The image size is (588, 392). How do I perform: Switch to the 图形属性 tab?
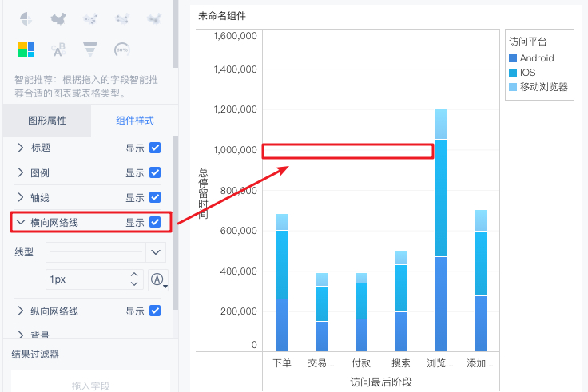click(x=47, y=121)
